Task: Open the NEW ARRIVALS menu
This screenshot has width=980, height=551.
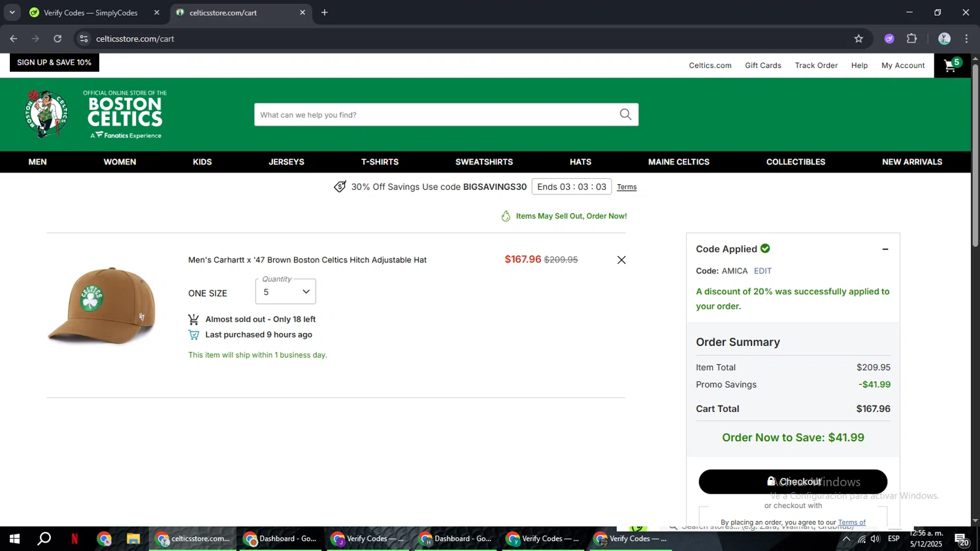Action: point(912,162)
